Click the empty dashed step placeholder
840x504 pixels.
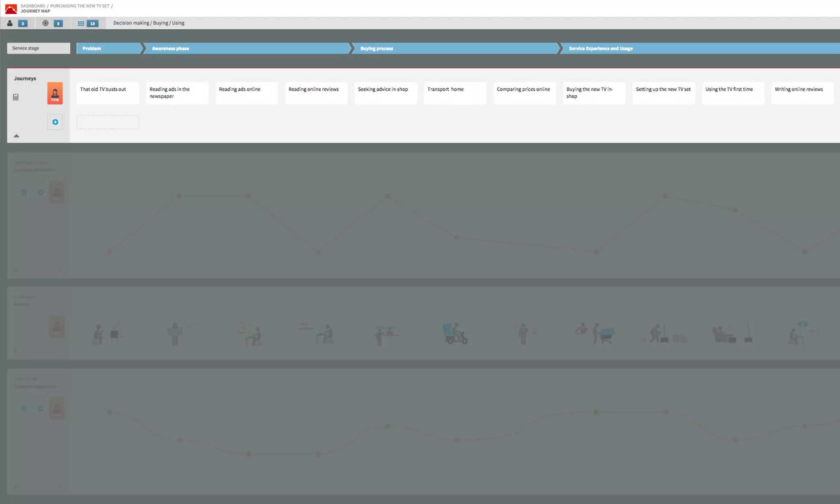[108, 122]
